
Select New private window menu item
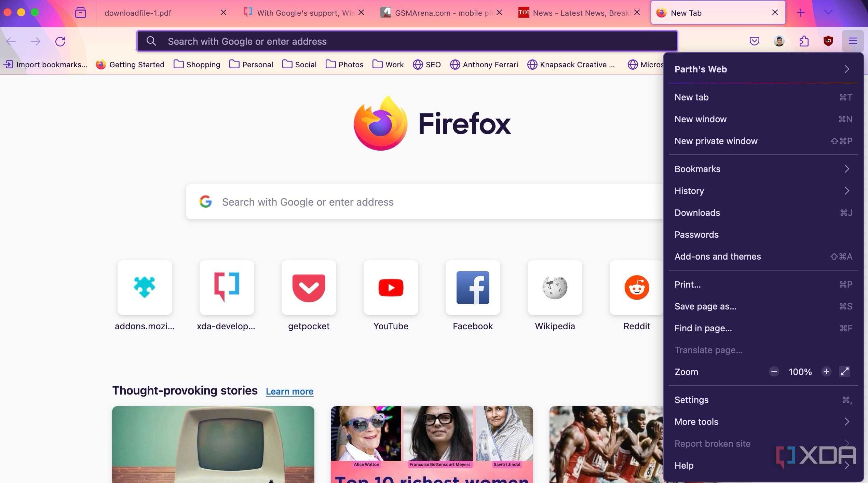point(763,141)
